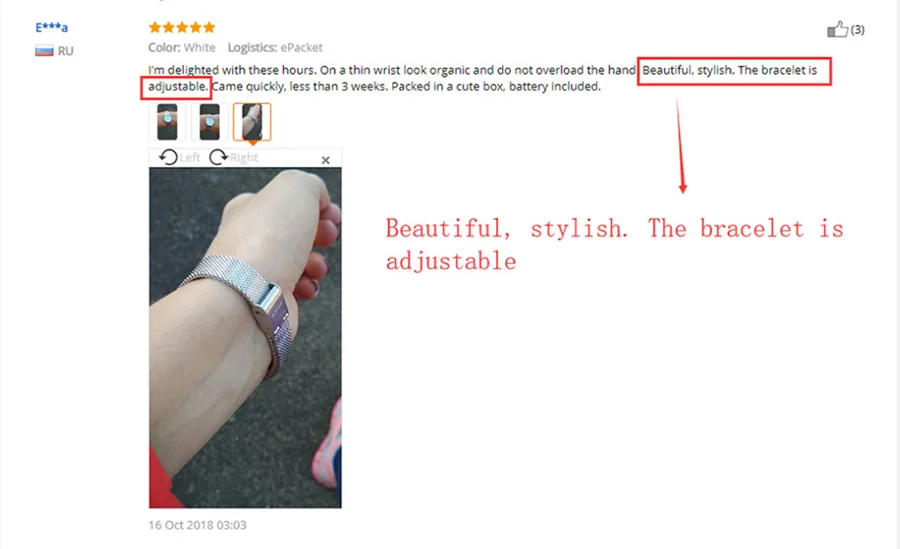
Task: Open the second review photo thumbnail
Action: (210, 122)
